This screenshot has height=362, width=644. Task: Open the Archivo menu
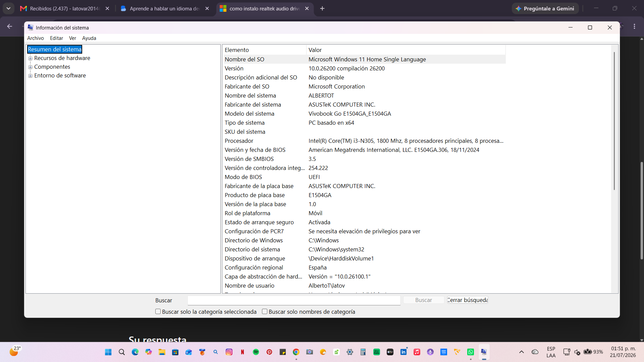click(x=36, y=38)
